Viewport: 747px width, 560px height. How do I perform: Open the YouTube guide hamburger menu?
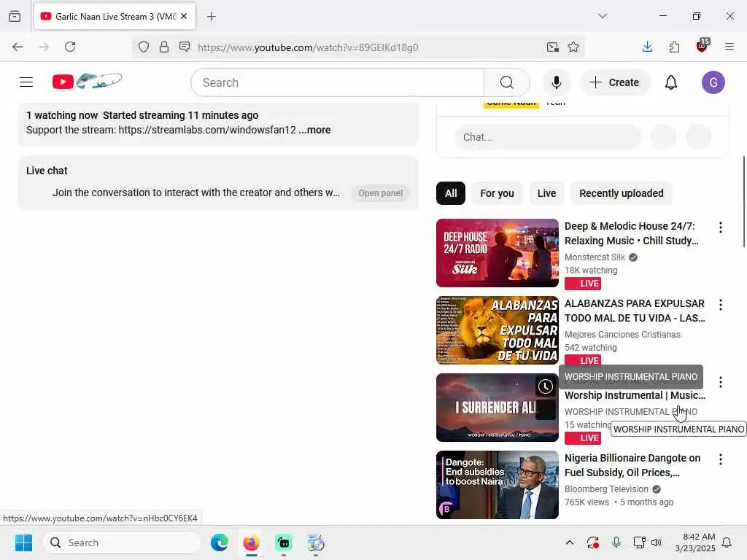pos(26,82)
